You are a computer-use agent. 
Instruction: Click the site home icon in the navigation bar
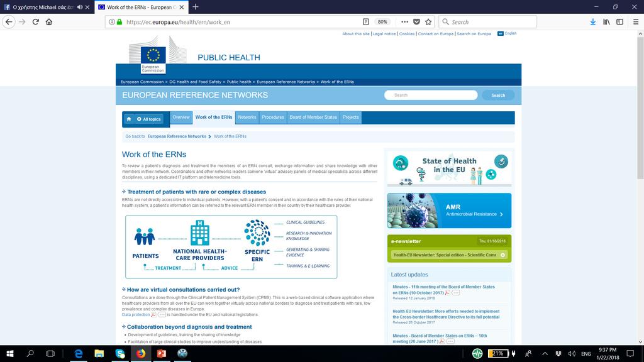coord(129,119)
